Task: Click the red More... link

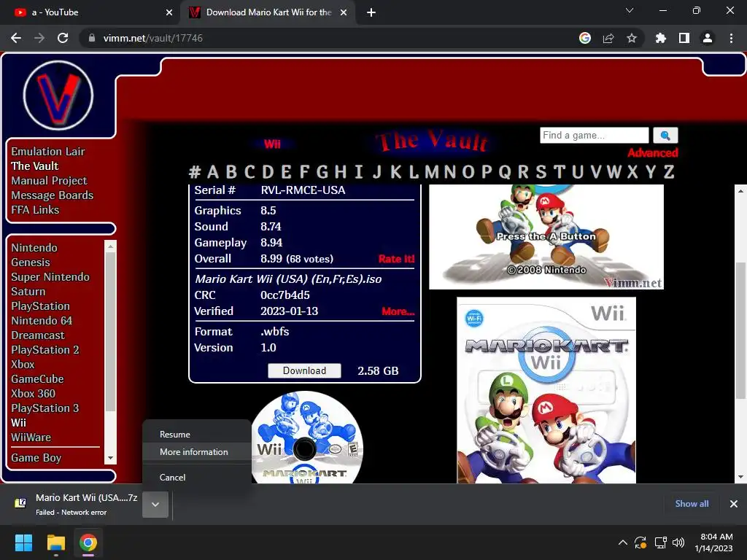Action: (398, 311)
